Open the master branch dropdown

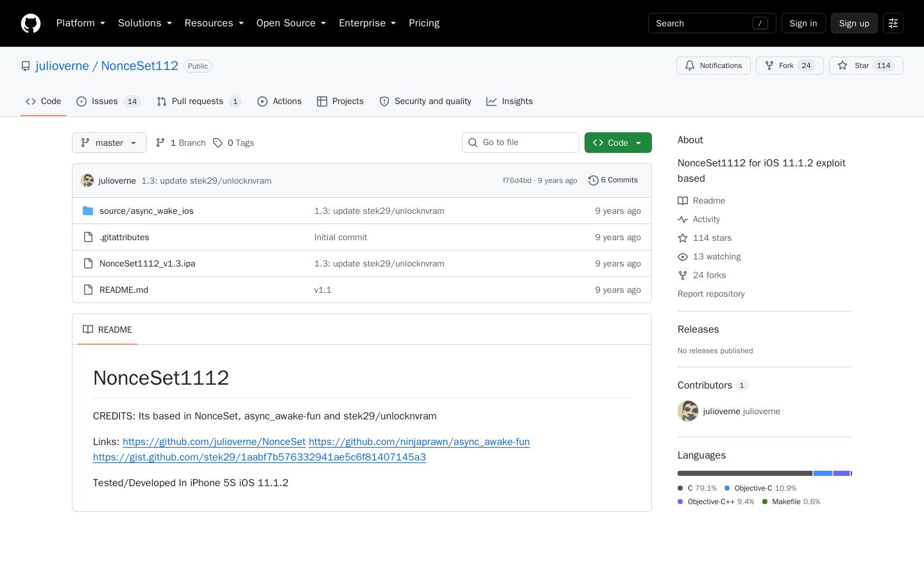pos(109,143)
